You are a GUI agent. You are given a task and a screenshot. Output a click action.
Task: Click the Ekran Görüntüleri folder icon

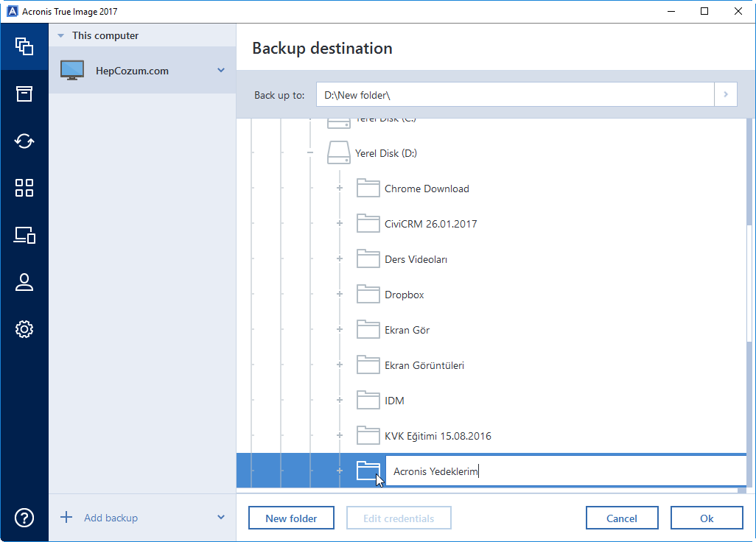(x=368, y=365)
